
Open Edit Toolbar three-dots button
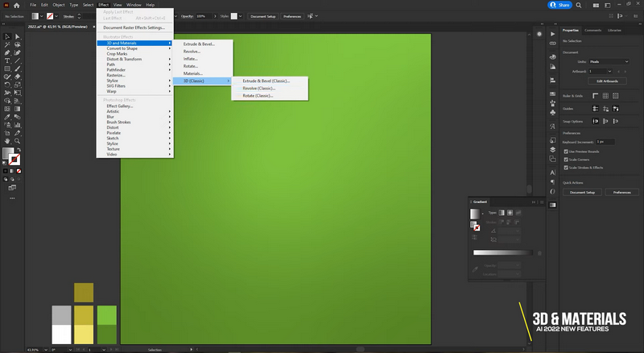pos(12,198)
